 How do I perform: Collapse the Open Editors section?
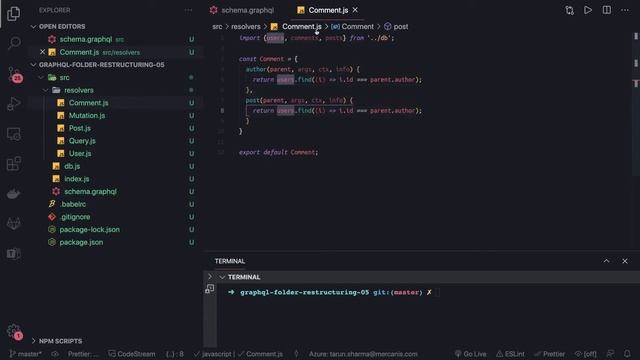click(33, 27)
